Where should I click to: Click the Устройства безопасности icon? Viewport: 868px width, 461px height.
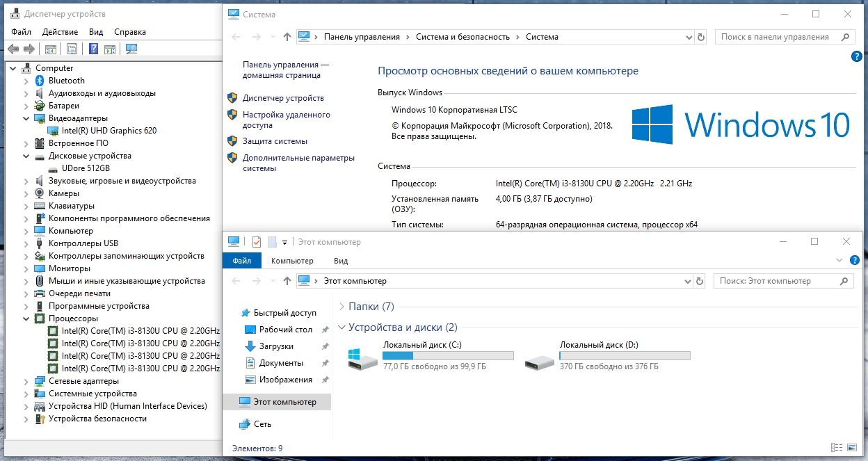[41, 419]
